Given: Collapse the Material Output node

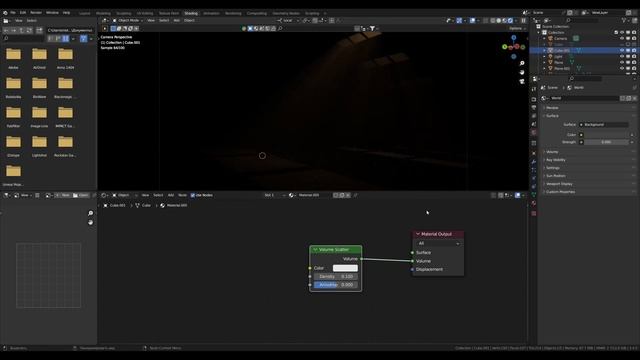Looking at the screenshot, I should click(x=418, y=234).
